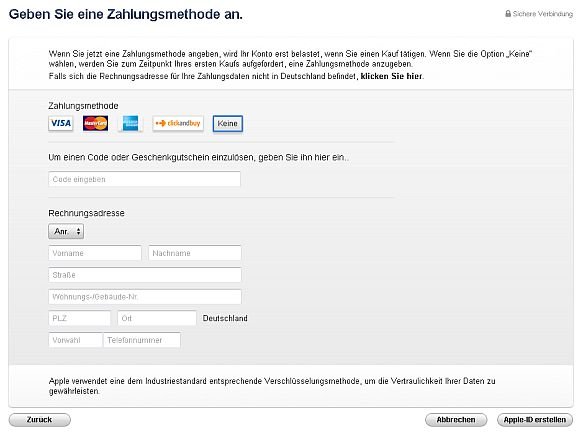Focus the PLZ postal code field
The width and height of the screenshot is (580, 436).
80,318
